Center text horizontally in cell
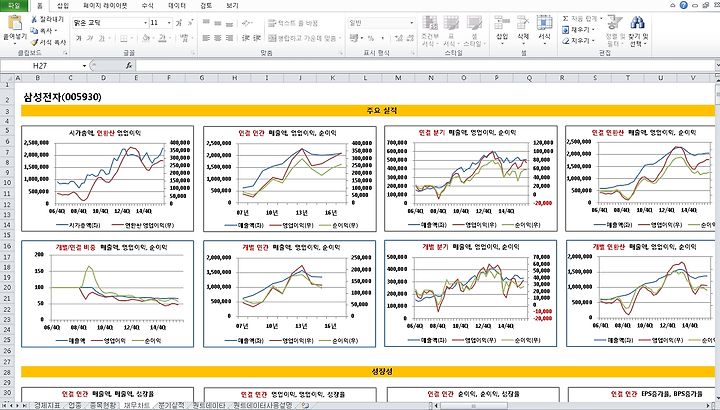 (x=218, y=38)
